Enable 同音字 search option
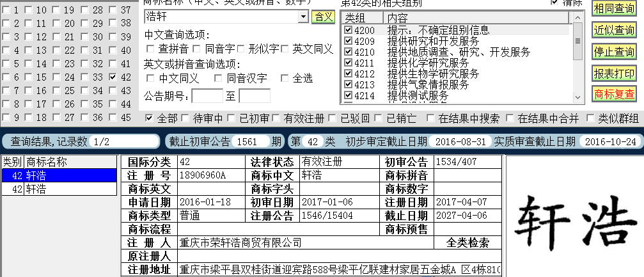Screen dimensions: 644x277 pyautogui.click(x=197, y=49)
